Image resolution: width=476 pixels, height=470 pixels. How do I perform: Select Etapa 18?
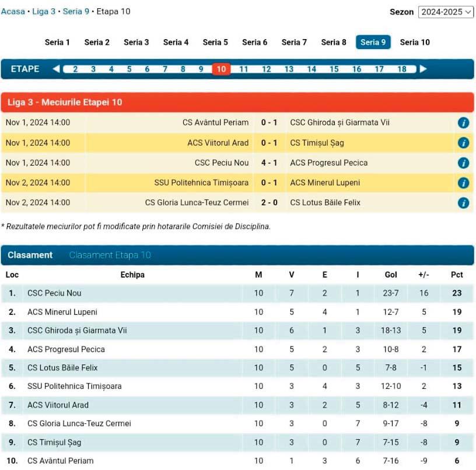[402, 69]
